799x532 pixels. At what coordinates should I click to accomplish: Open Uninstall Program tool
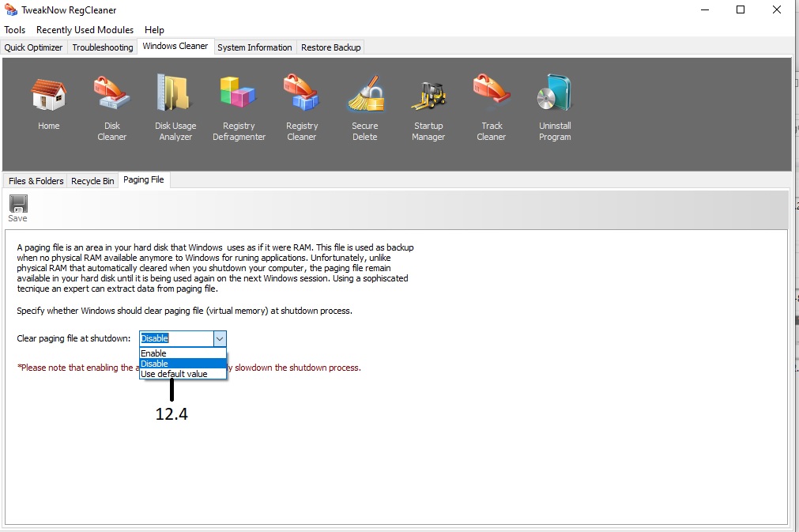tap(555, 93)
